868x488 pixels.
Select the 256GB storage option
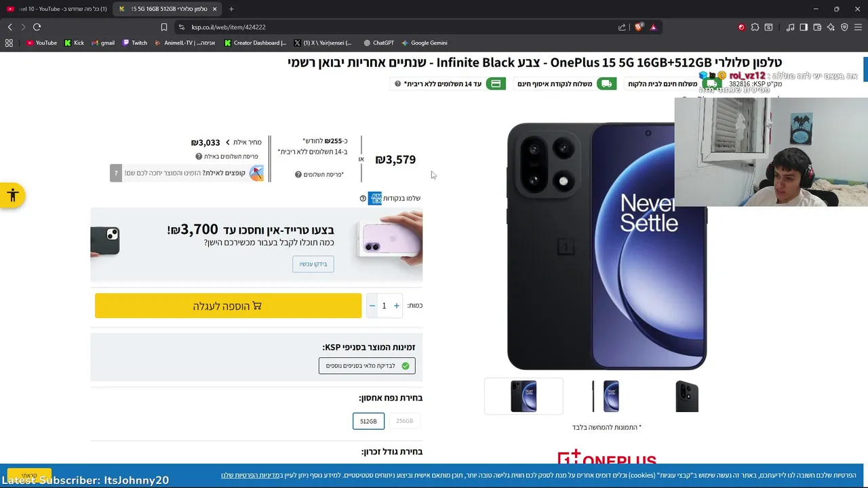click(404, 421)
